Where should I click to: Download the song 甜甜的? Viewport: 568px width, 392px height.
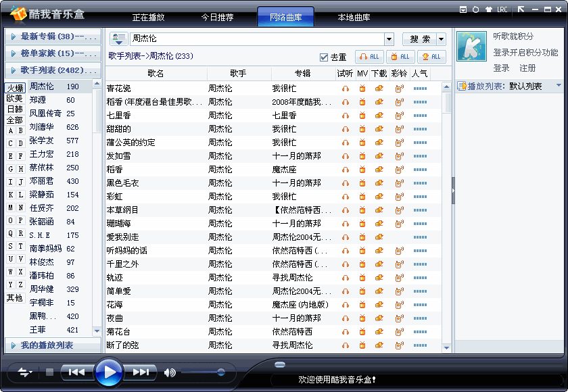(x=379, y=129)
